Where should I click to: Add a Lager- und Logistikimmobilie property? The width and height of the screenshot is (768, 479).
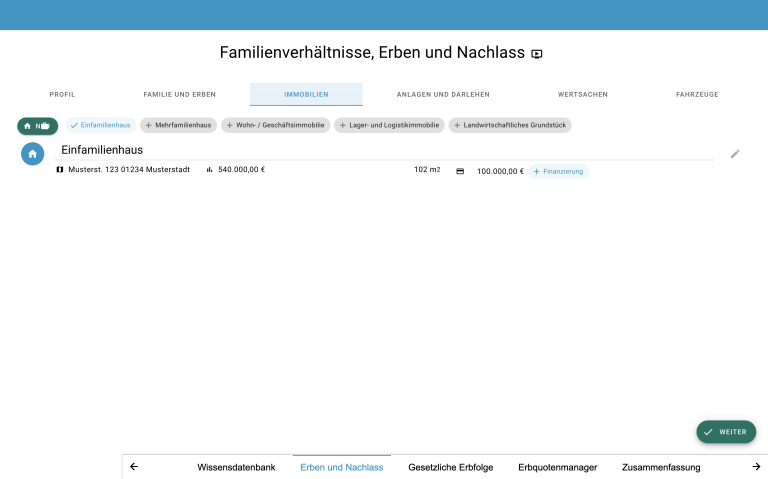389,125
